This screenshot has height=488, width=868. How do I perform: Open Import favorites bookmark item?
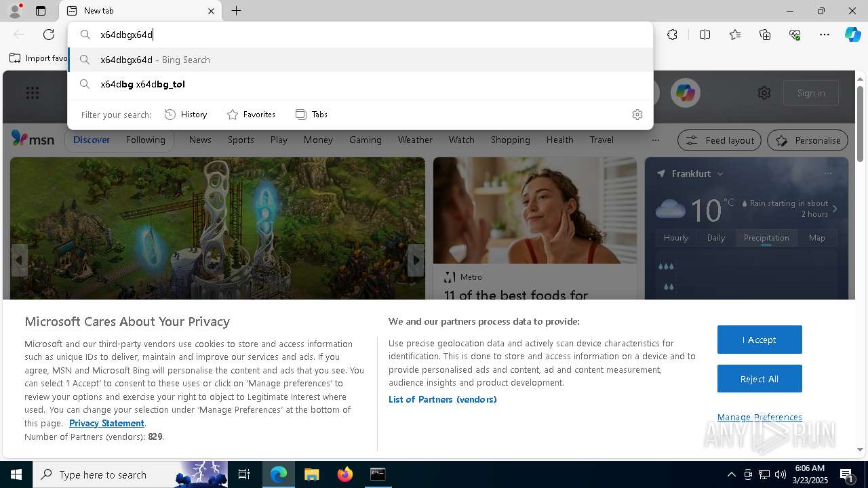(39, 58)
